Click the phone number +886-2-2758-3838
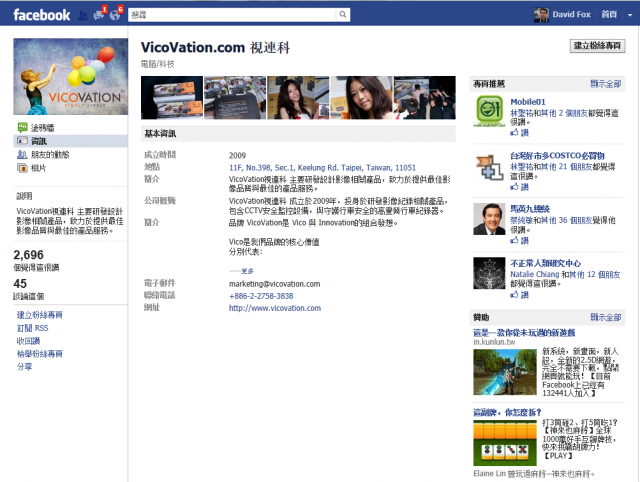This screenshot has width=640, height=482. click(261, 296)
